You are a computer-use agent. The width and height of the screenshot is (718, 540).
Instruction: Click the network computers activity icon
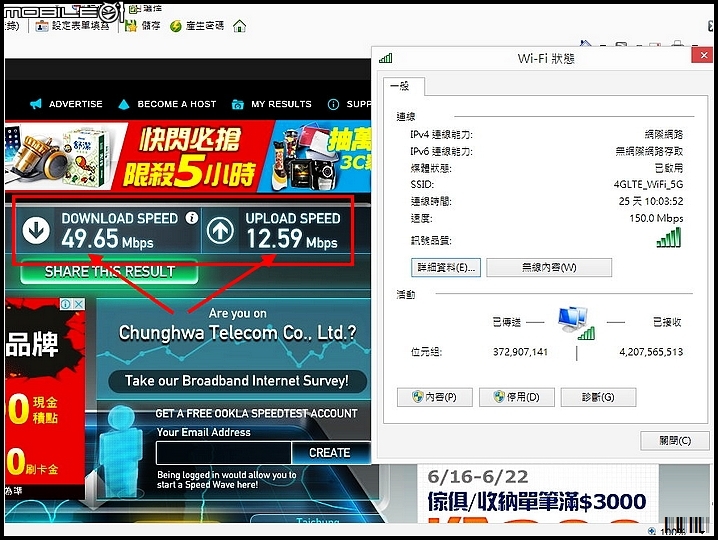(x=575, y=323)
